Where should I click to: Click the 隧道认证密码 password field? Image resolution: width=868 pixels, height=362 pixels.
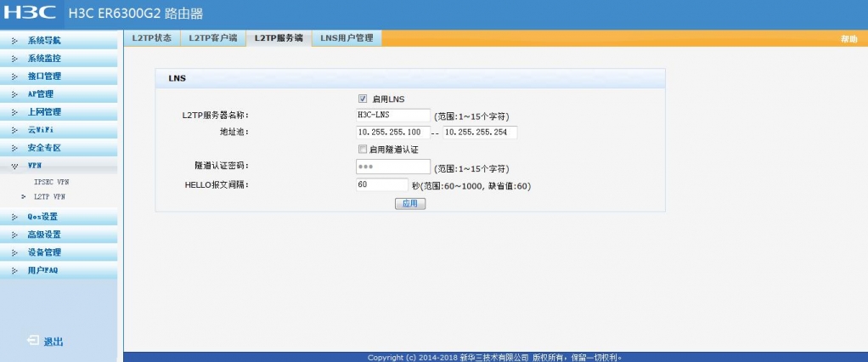point(393,167)
